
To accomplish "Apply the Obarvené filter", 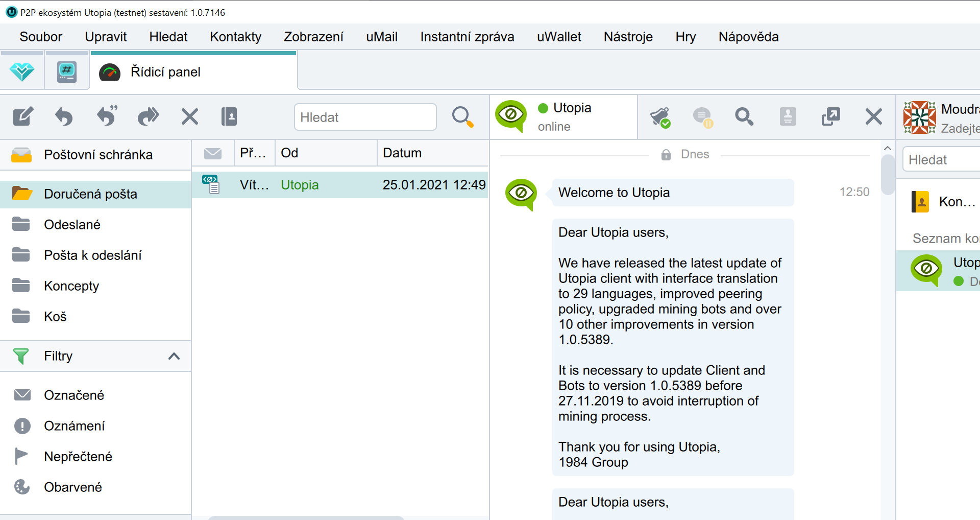I will [x=95, y=487].
